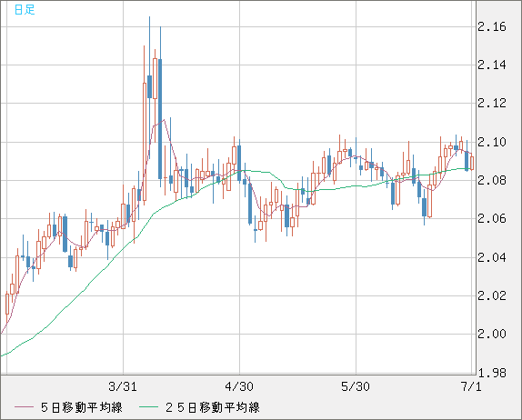Click the 1.98 price axis label
Viewport: 522px width, 420px height.
[492, 373]
